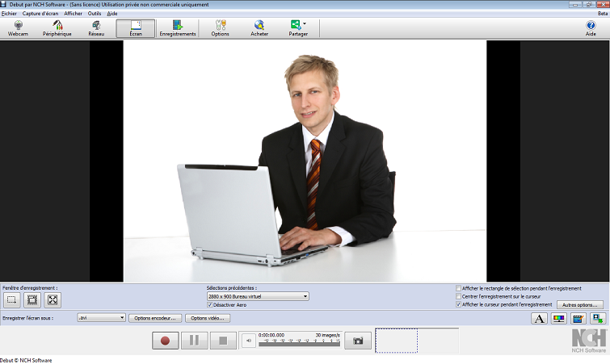
Task: Open the text caption tool
Action: pos(539,319)
